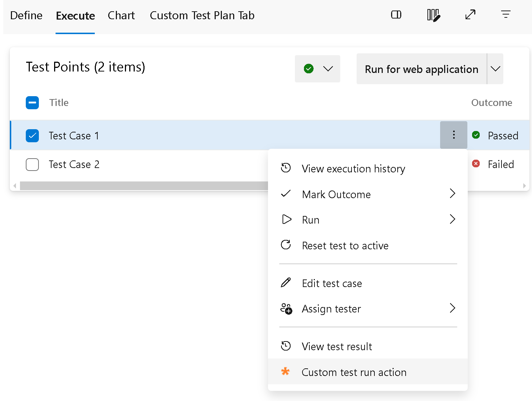The image size is (532, 401).
Task: Expand the Mark Outcome submenu chevron
Action: tap(452, 193)
